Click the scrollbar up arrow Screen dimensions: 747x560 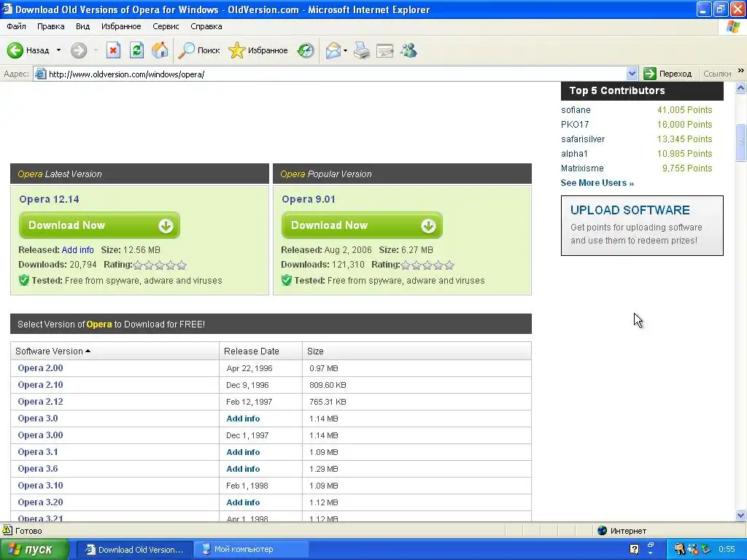(741, 87)
